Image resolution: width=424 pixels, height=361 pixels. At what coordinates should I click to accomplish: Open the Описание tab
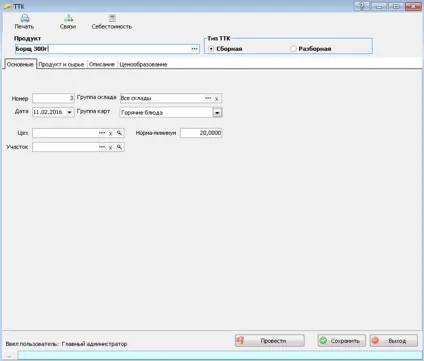coord(102,64)
